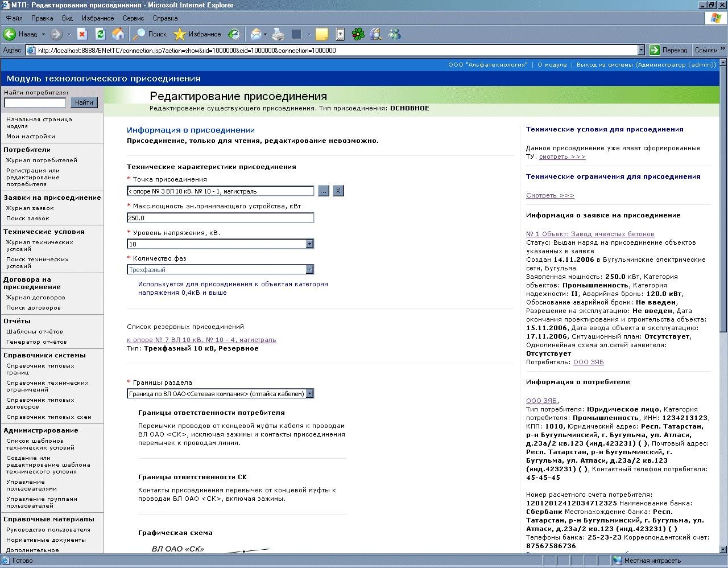
Task: Click the document-with-asterisk toolbar icon
Action: point(340,34)
